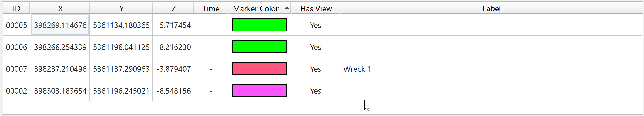Sort by Time column header
The image size is (644, 116).
pos(210,8)
